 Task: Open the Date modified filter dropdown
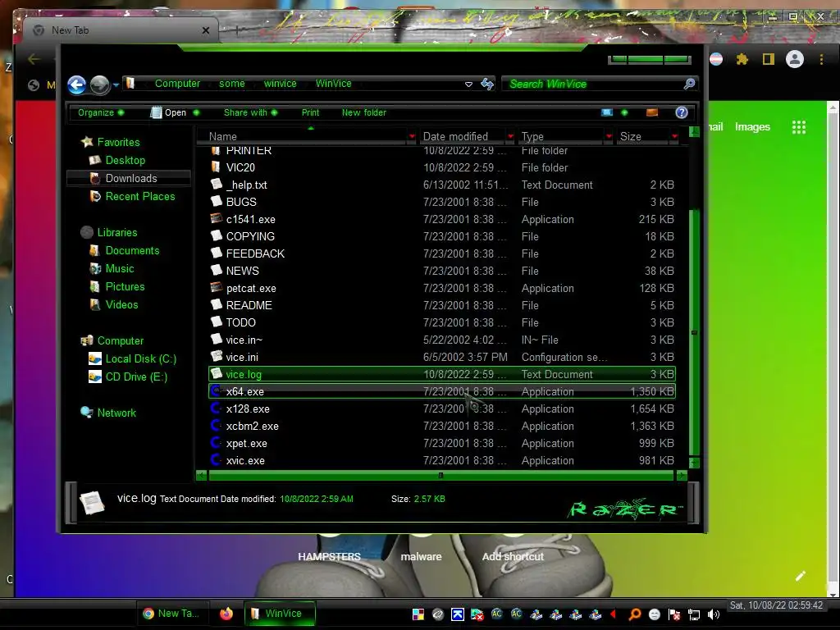pyautogui.click(x=510, y=137)
